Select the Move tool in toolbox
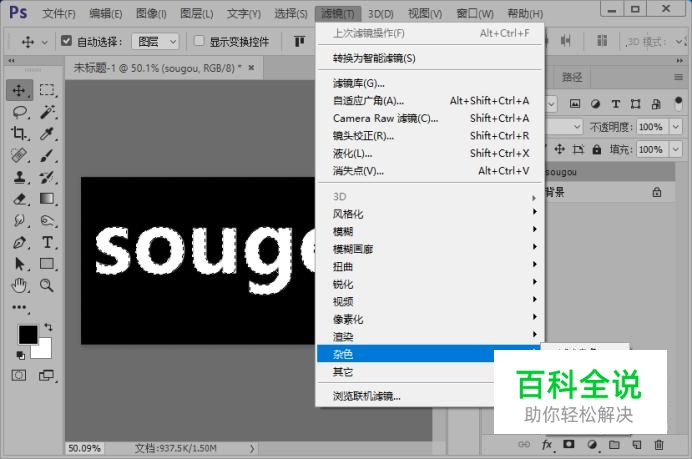692x459 pixels. click(x=19, y=90)
